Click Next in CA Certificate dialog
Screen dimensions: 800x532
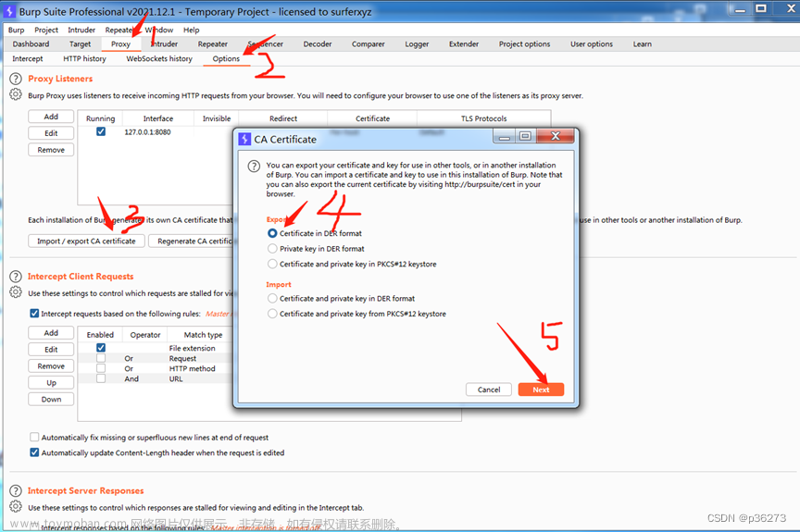541,390
